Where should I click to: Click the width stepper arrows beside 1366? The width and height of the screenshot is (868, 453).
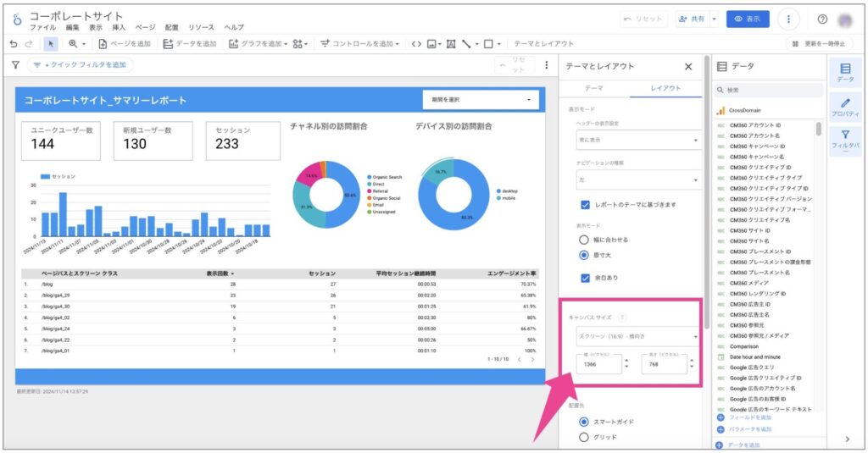(x=626, y=364)
